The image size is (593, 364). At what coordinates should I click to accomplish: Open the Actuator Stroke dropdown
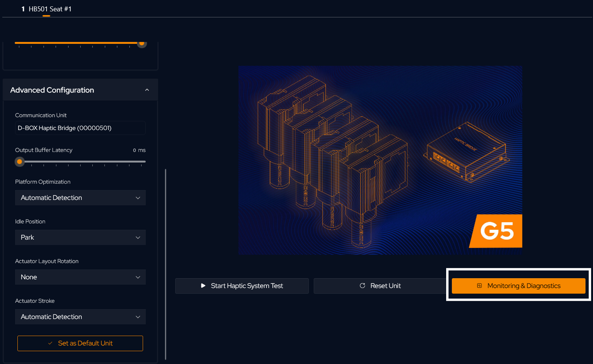pos(80,317)
